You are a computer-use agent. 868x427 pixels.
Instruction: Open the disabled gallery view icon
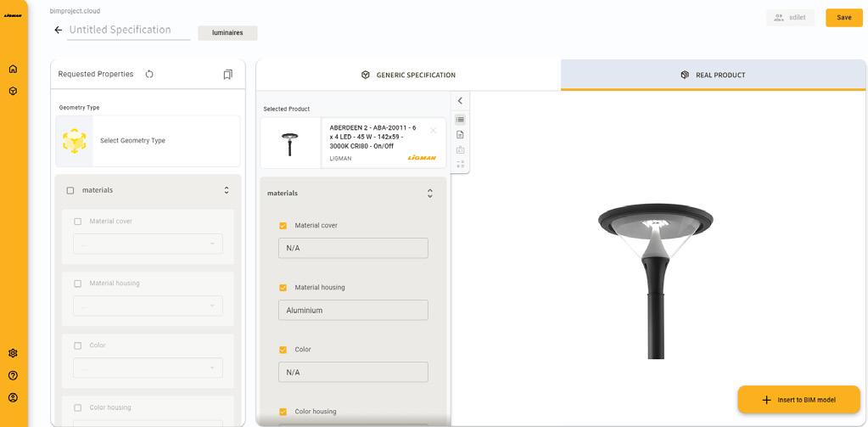(460, 149)
